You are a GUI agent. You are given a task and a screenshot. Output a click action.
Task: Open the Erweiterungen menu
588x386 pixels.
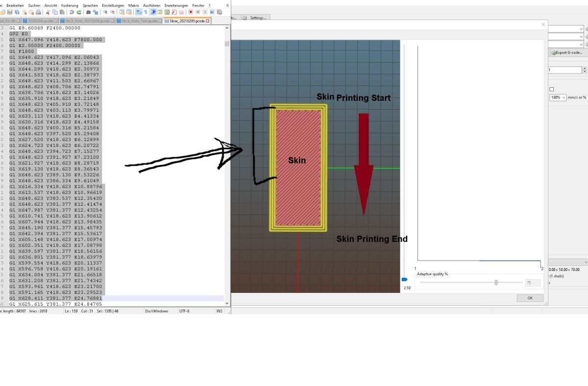tap(176, 5)
